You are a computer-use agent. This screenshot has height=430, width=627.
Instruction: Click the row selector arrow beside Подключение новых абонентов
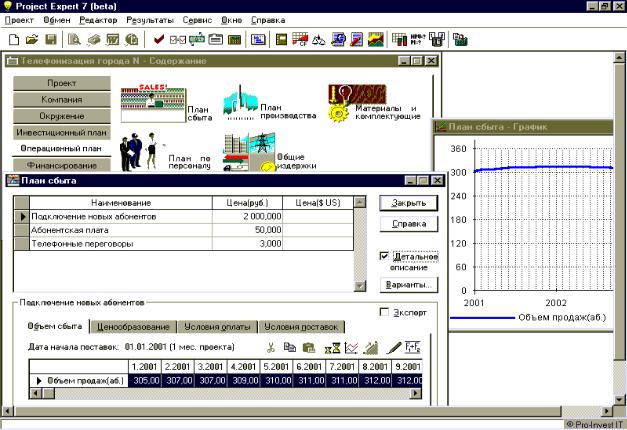point(22,216)
